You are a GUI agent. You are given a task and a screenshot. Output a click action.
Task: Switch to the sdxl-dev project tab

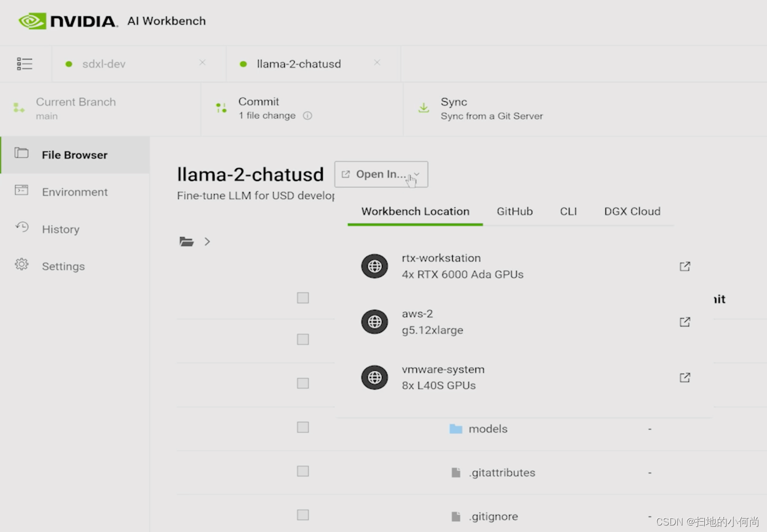[104, 63]
